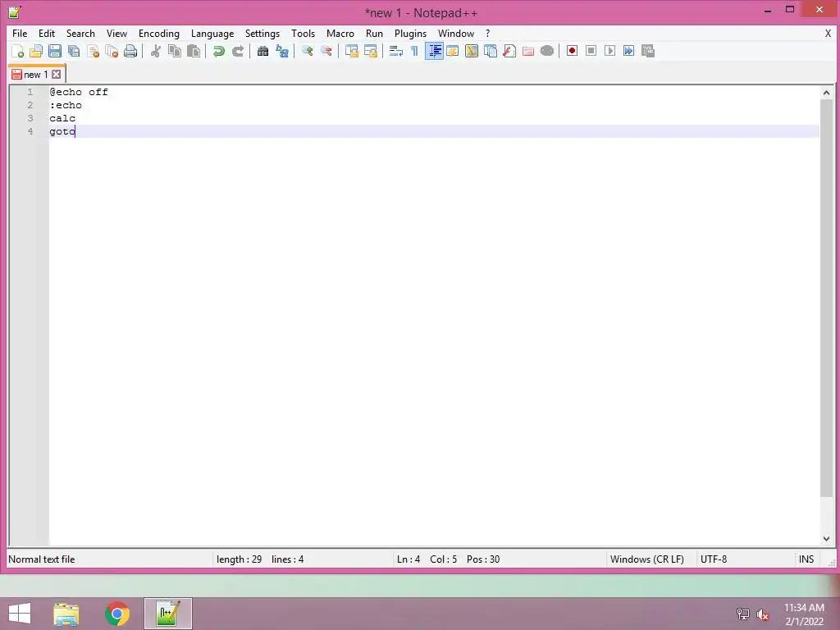Open the Macro menu
This screenshot has width=840, height=630.
coord(340,33)
